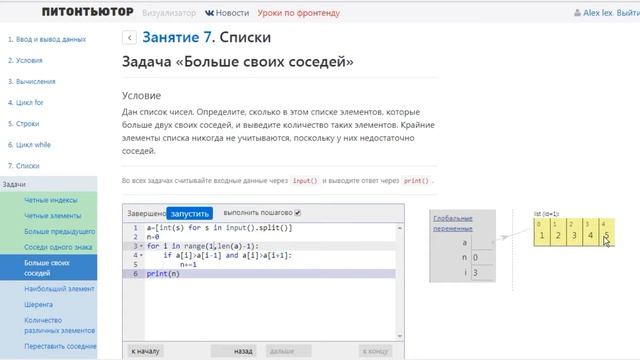
Task: Click list cell index 0 with value 1
Action: (542, 232)
